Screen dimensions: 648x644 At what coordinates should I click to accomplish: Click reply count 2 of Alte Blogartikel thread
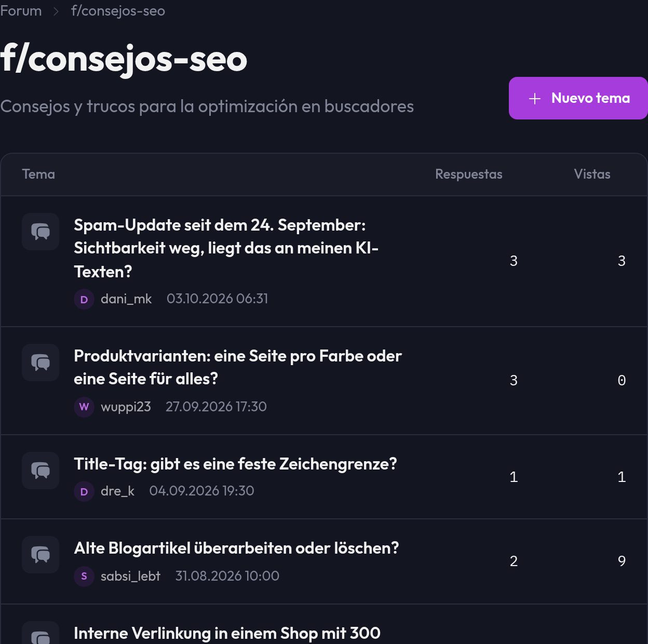pyautogui.click(x=514, y=561)
